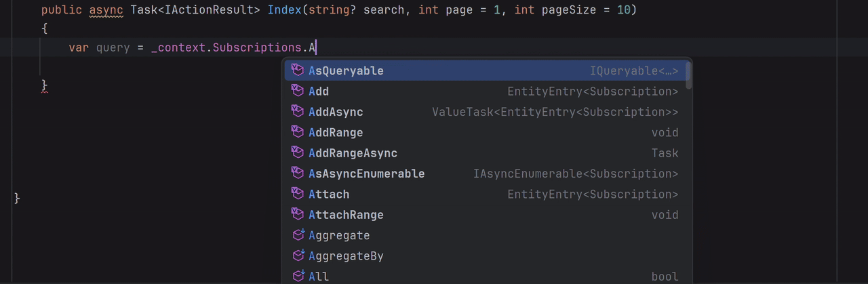Click the query variable declaration

[x=113, y=47]
